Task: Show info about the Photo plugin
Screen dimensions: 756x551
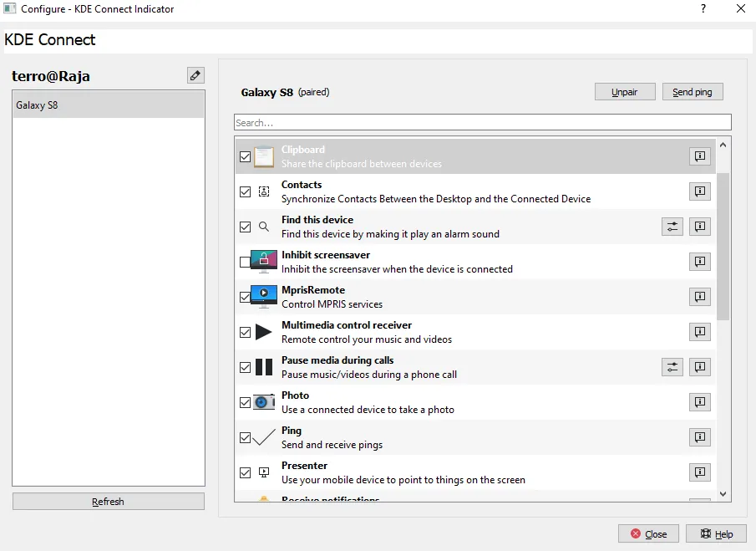Action: [700, 402]
